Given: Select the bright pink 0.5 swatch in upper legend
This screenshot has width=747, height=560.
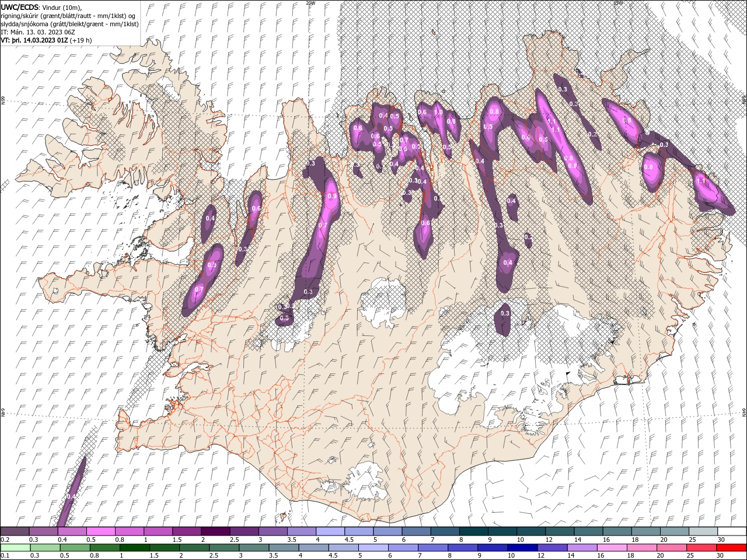Looking at the screenshot, I should pyautogui.click(x=100, y=531).
